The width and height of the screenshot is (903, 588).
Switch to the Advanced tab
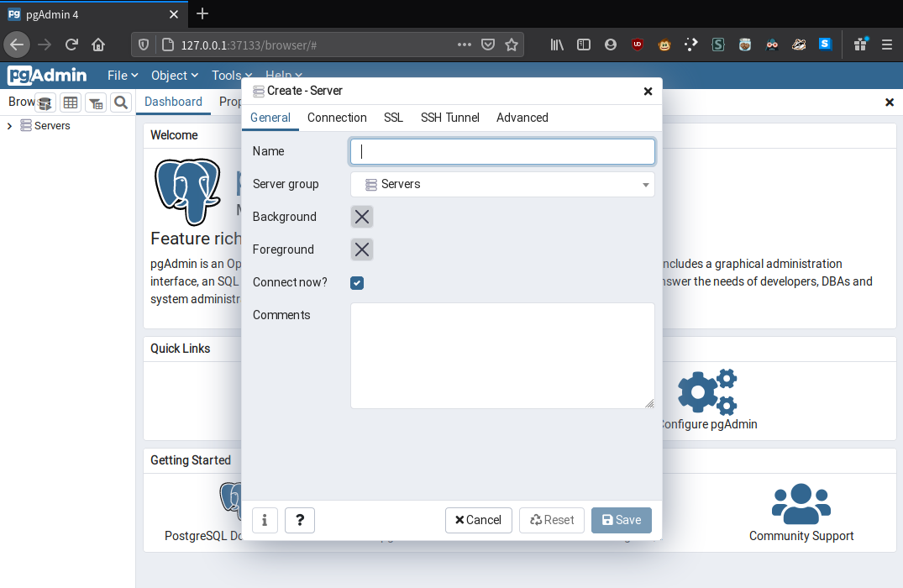pyautogui.click(x=522, y=118)
